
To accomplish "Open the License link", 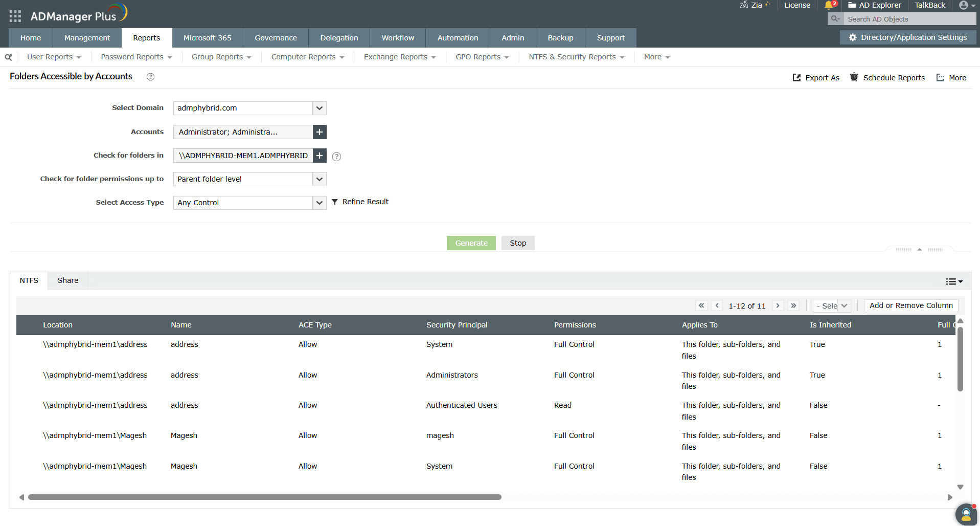I will tap(797, 5).
